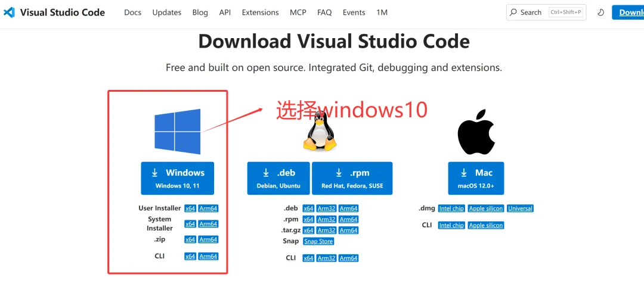Select Arm64 for Linux .rpm row
The width and height of the screenshot is (644, 293).
(x=349, y=220)
